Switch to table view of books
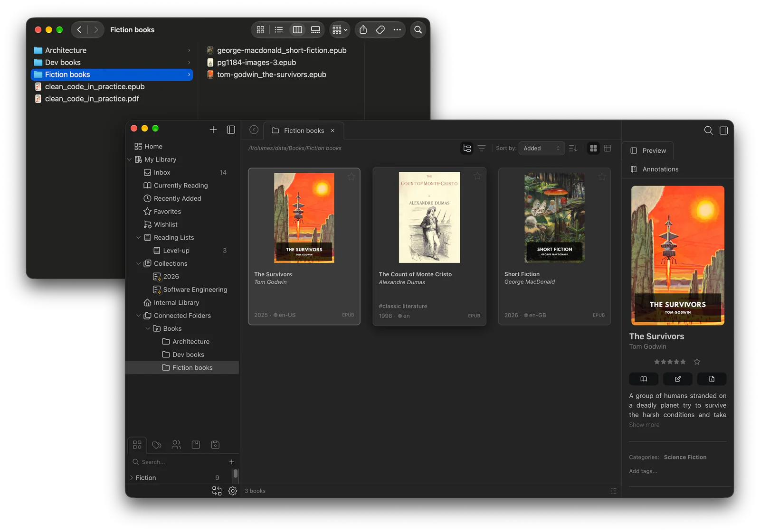 [608, 149]
